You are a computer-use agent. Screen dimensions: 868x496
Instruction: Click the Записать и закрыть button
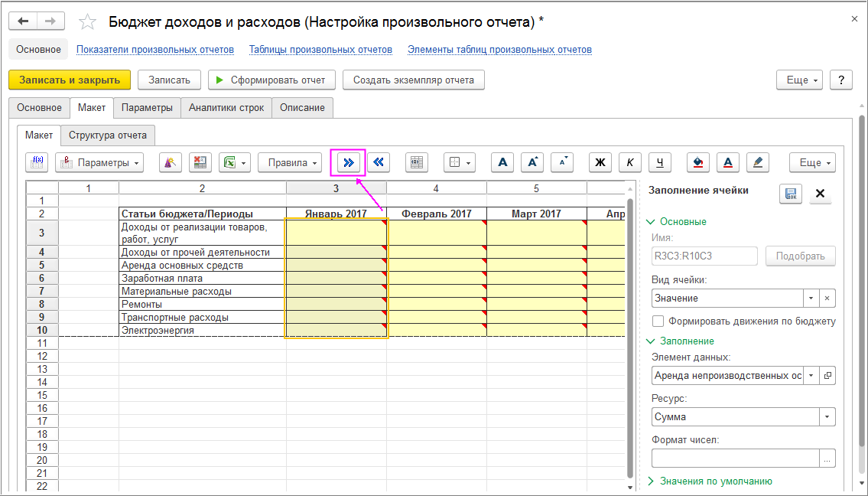pyautogui.click(x=70, y=80)
